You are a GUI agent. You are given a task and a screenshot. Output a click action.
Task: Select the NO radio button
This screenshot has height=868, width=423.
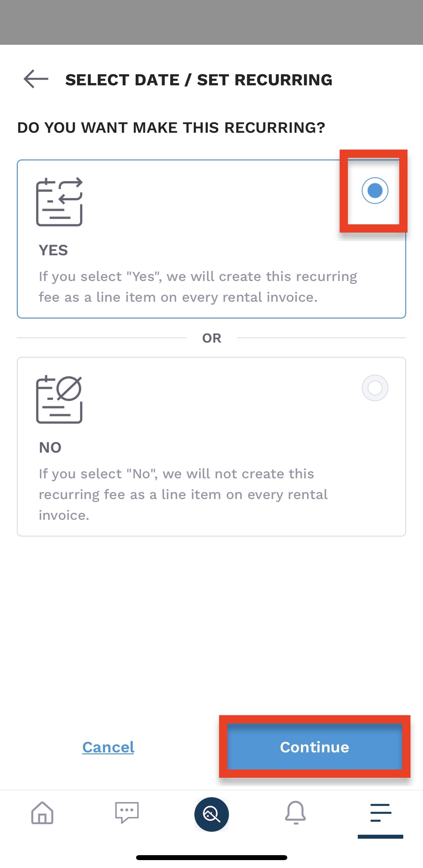click(x=375, y=388)
